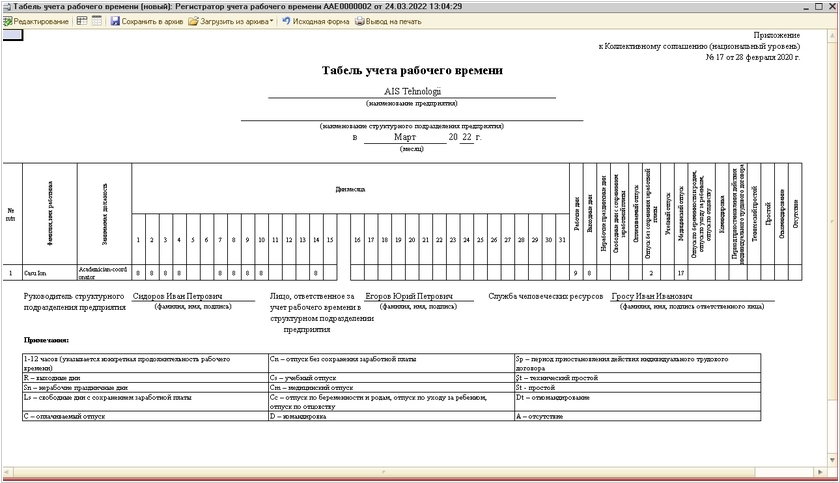Viewport: 840px width, 483px height.
Task: Click the Сохранить в архив floppy icon
Action: click(x=116, y=21)
